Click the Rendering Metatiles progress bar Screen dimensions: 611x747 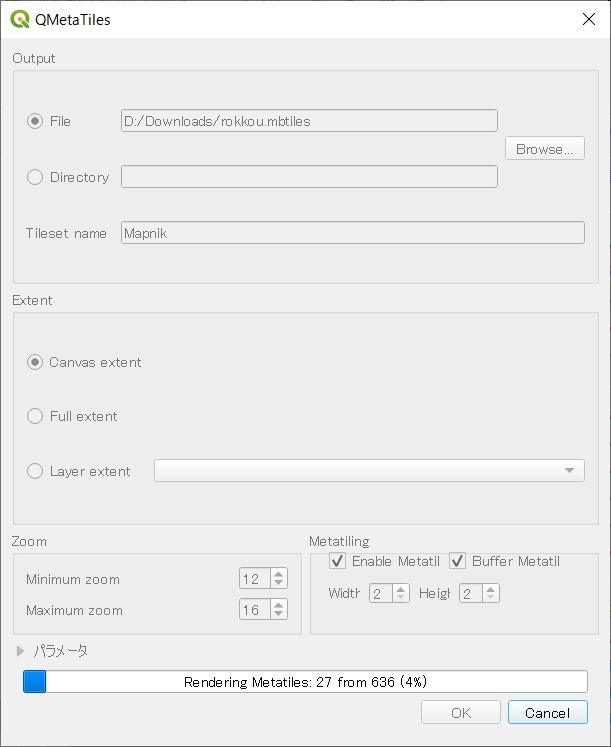tap(305, 682)
